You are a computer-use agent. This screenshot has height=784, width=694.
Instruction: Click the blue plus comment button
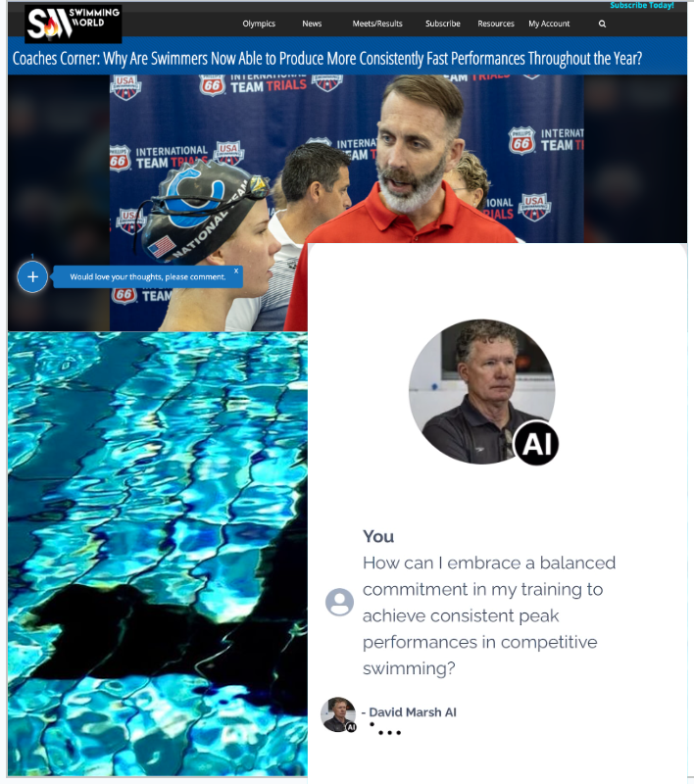32,276
